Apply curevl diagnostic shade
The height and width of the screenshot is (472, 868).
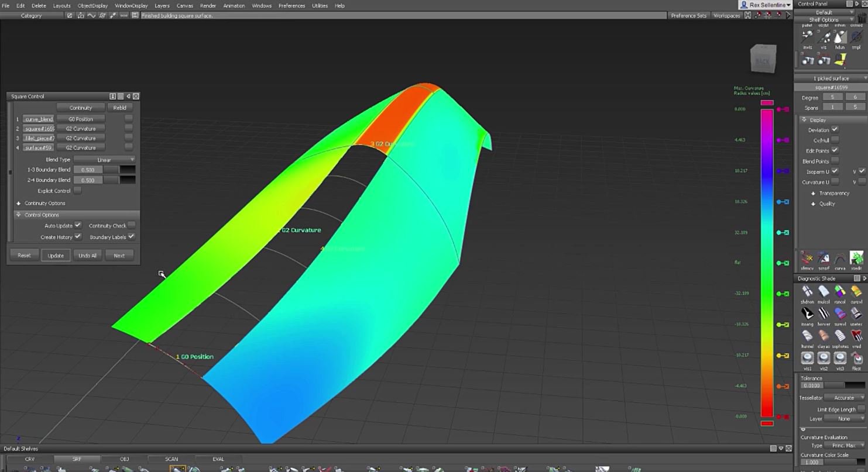(856, 292)
